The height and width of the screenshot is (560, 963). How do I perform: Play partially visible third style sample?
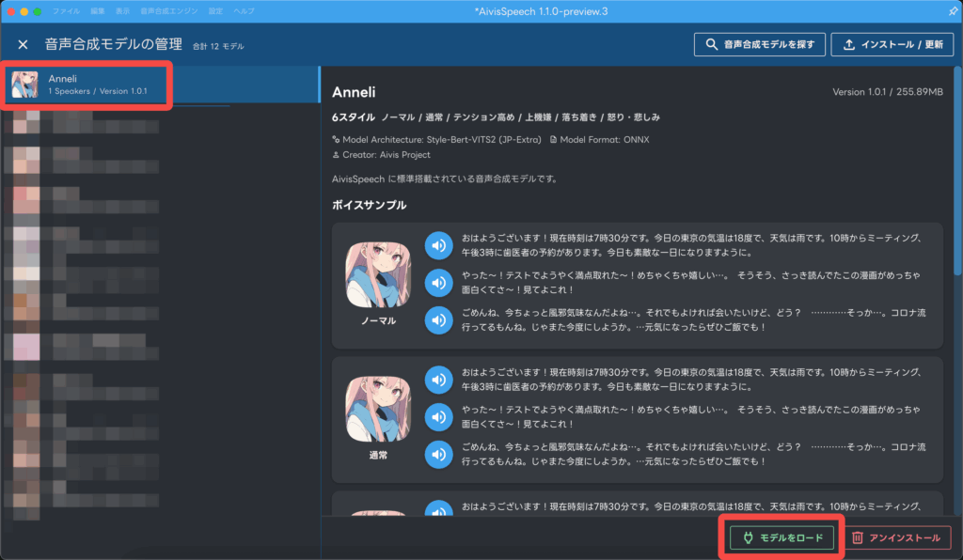tap(438, 508)
